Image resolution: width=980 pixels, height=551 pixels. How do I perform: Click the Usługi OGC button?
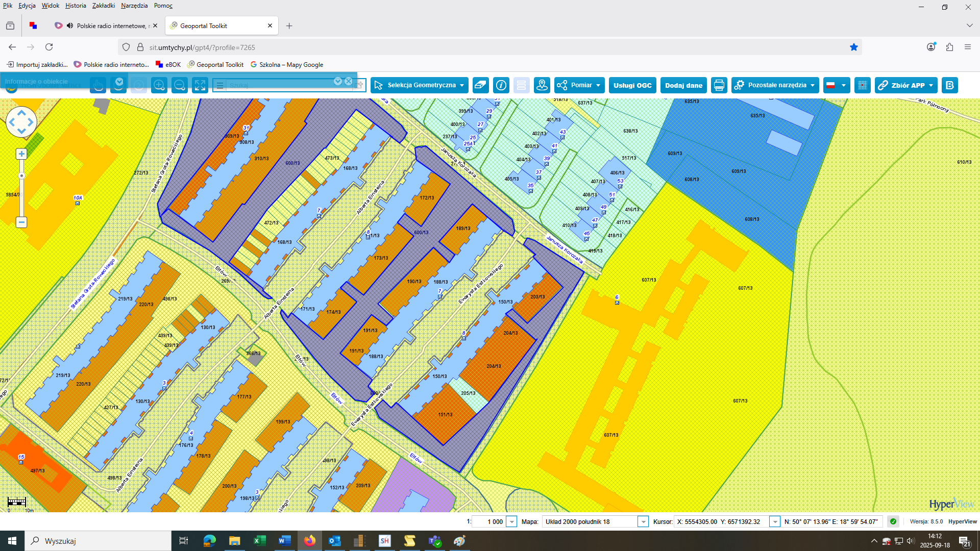click(x=632, y=85)
